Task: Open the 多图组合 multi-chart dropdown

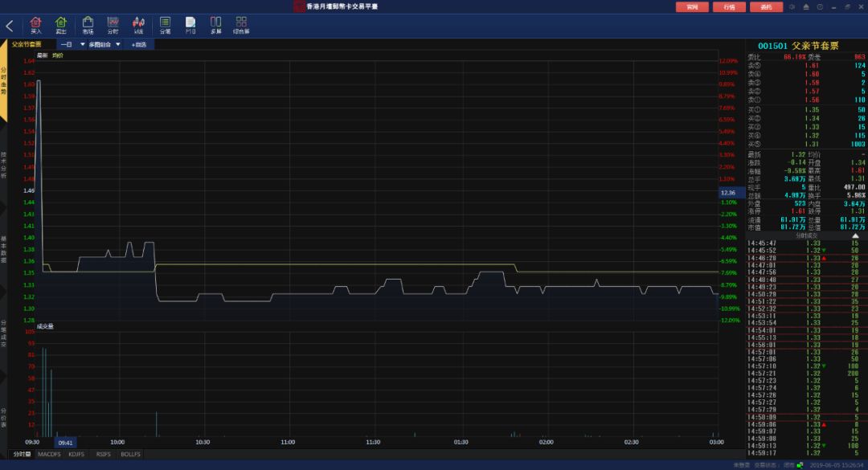Action: pos(104,44)
